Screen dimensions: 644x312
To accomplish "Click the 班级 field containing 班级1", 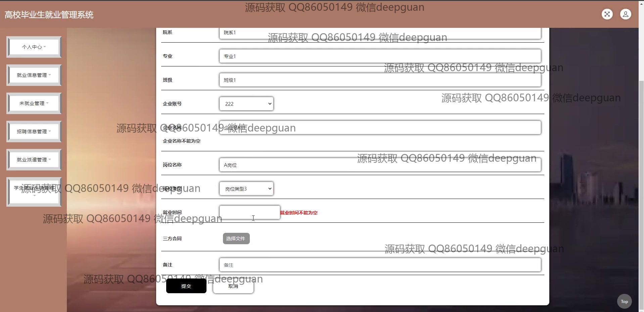I will pos(380,80).
